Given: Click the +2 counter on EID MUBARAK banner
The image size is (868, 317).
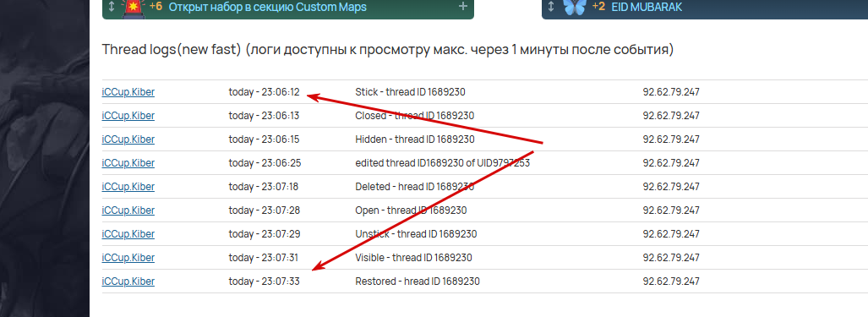Looking at the screenshot, I should tap(598, 7).
